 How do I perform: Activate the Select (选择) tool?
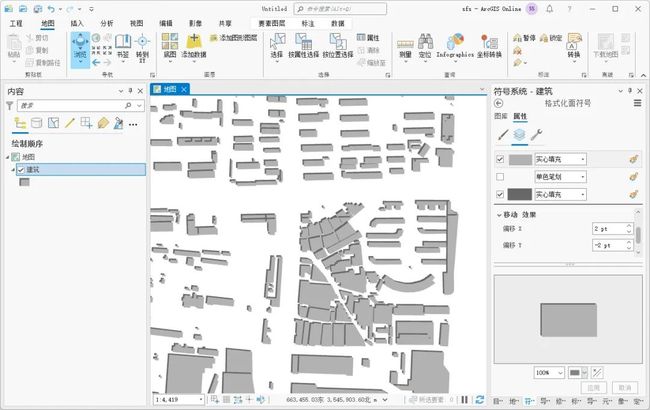tap(277, 47)
